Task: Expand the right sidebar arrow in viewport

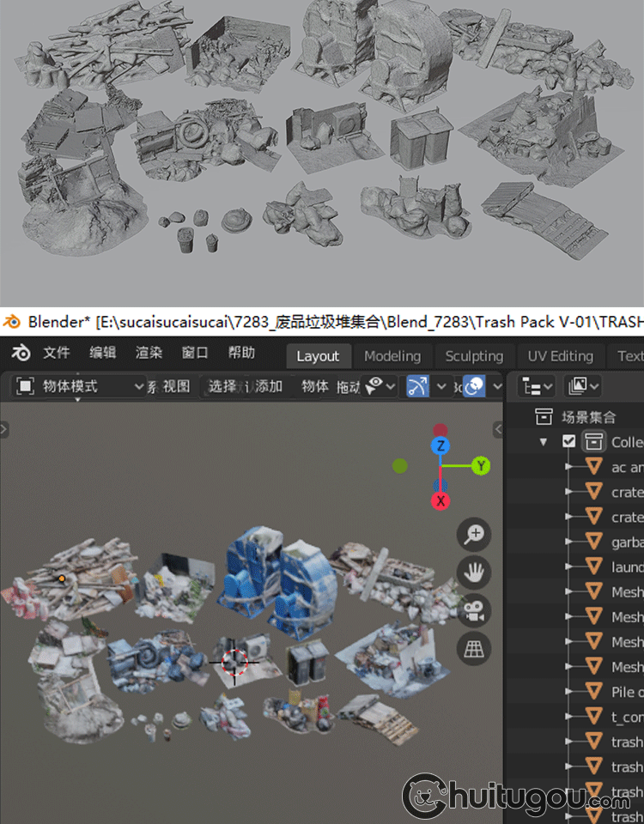Action: click(498, 429)
